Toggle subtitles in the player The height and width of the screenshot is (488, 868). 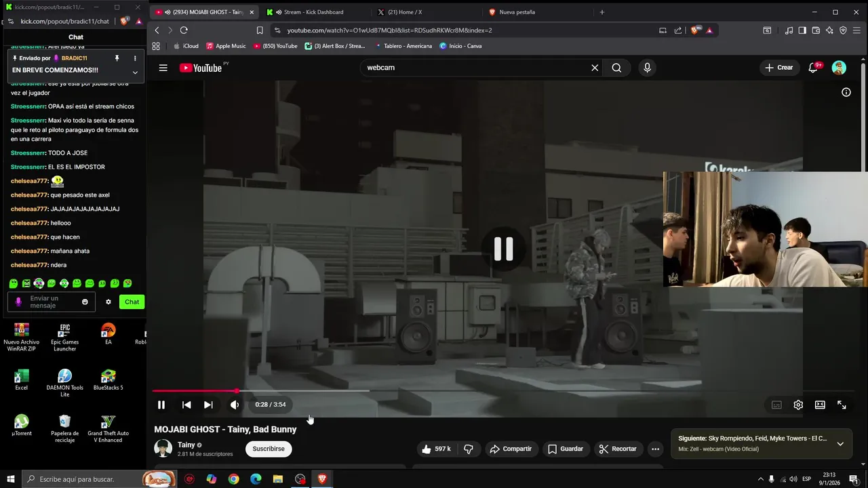pos(776,405)
